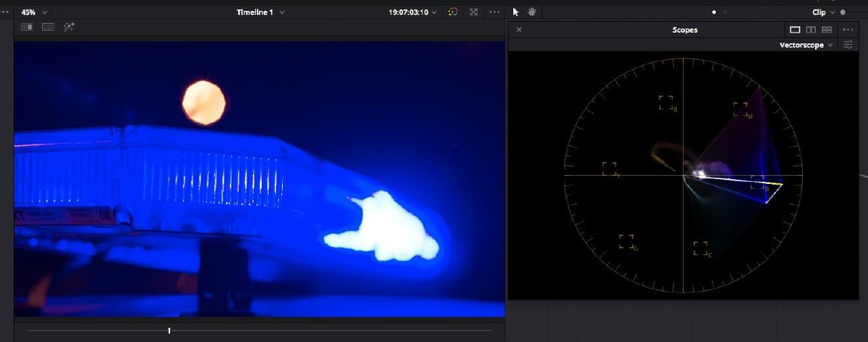Click the police light video preview
The height and width of the screenshot is (342, 868).
coord(259,179)
